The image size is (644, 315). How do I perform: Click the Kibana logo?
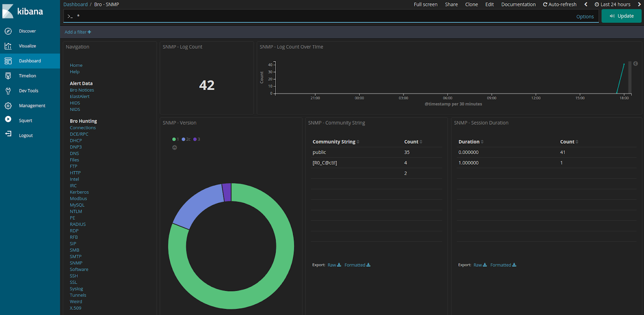tap(23, 11)
